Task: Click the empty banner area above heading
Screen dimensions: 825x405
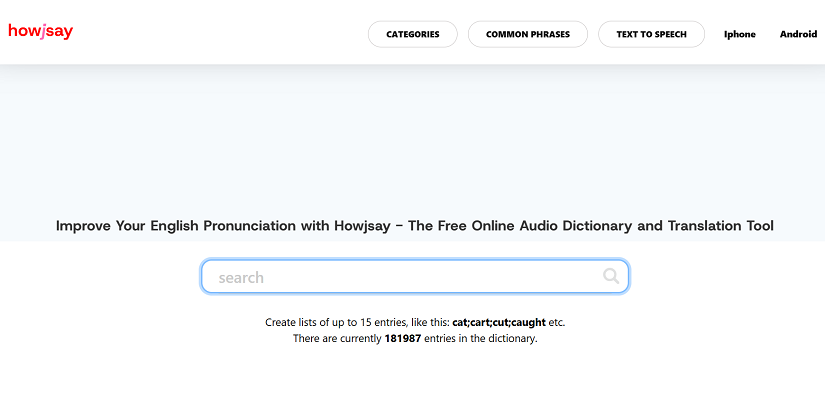Action: pyautogui.click(x=412, y=139)
